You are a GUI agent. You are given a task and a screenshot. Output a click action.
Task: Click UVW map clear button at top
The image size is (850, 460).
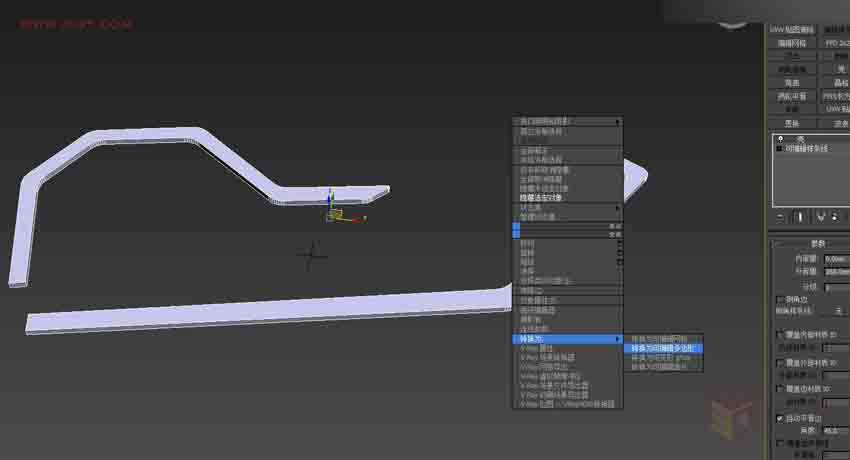[792, 29]
